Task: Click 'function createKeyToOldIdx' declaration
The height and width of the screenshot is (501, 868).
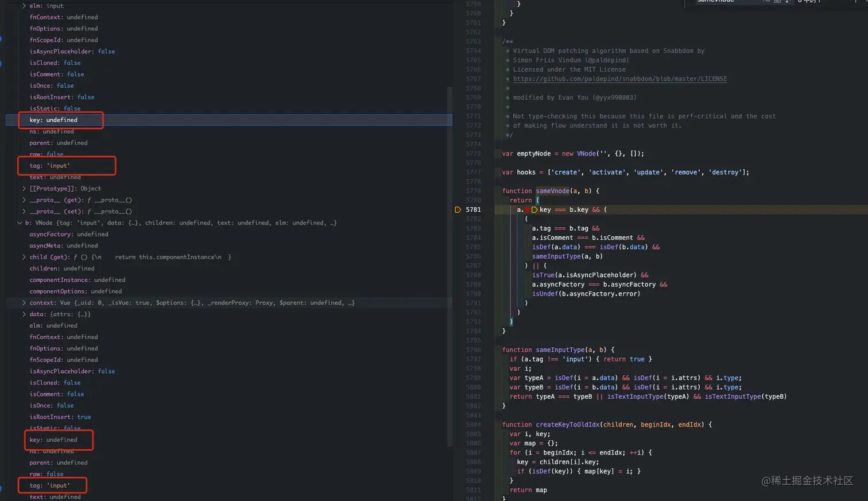Action: coord(607,425)
